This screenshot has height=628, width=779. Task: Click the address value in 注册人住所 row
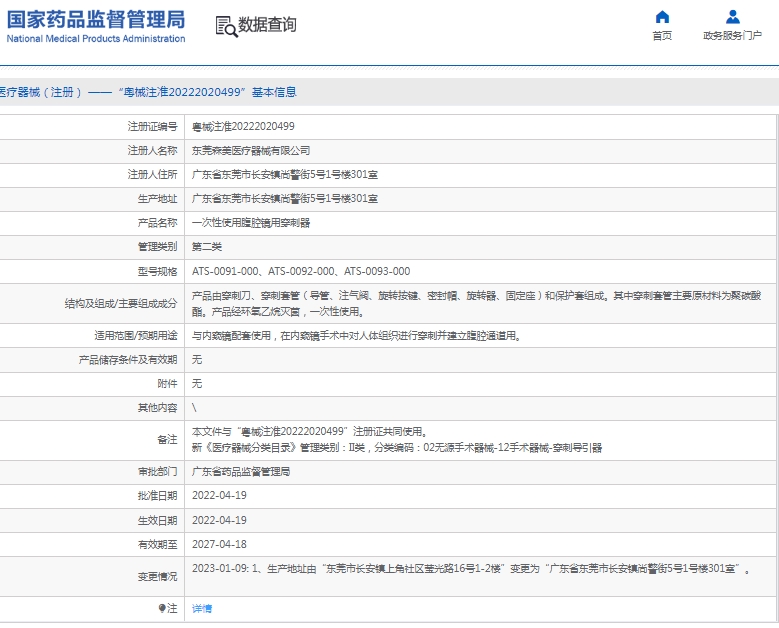coord(285,174)
